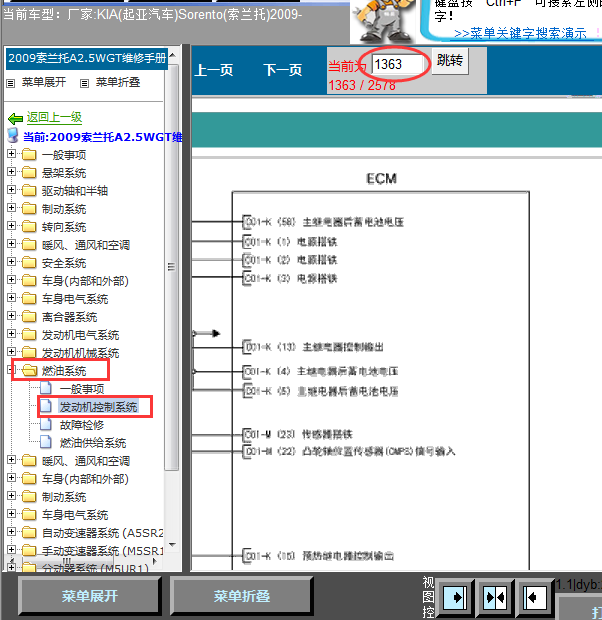Click the view control right-arrow icon button
602x620 pixels.
(x=456, y=597)
